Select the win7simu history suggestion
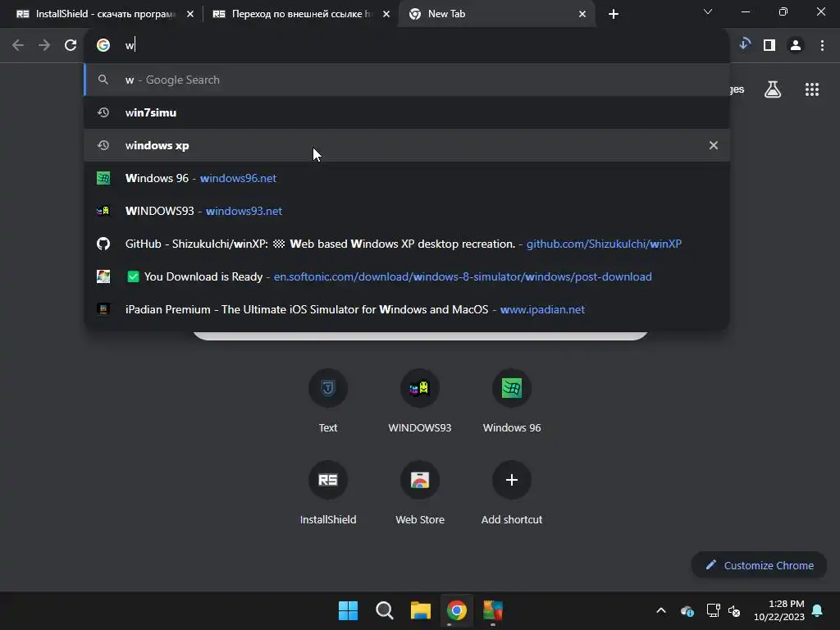The height and width of the screenshot is (630, 840). pos(407,112)
